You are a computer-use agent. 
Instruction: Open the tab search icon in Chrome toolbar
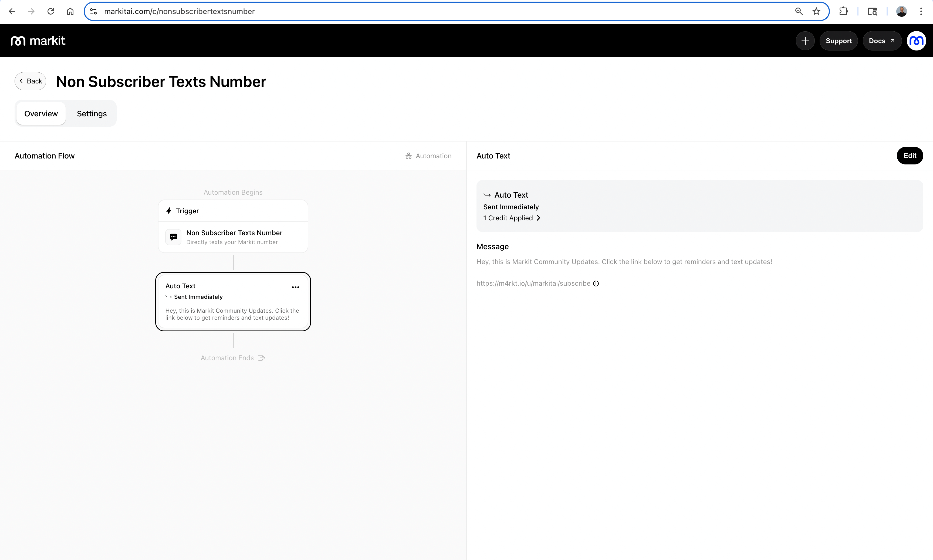click(x=872, y=11)
